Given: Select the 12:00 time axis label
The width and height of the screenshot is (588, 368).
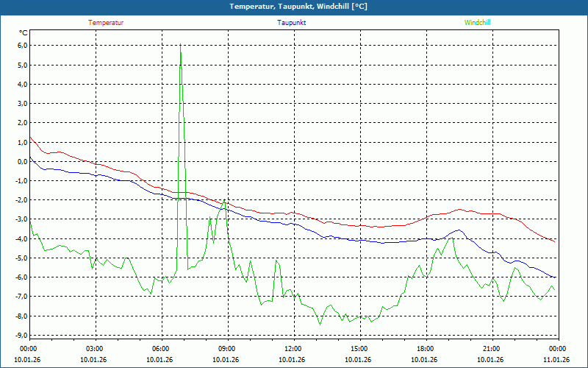Looking at the screenshot, I should 293,348.
